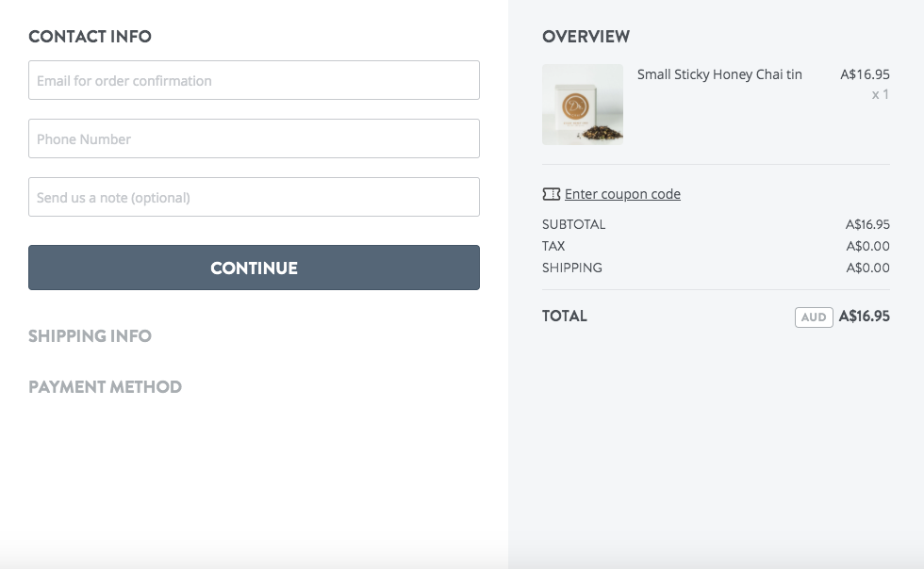
Task: Click the Small Sticky Honey Chai tin thumbnail
Action: pos(582,105)
